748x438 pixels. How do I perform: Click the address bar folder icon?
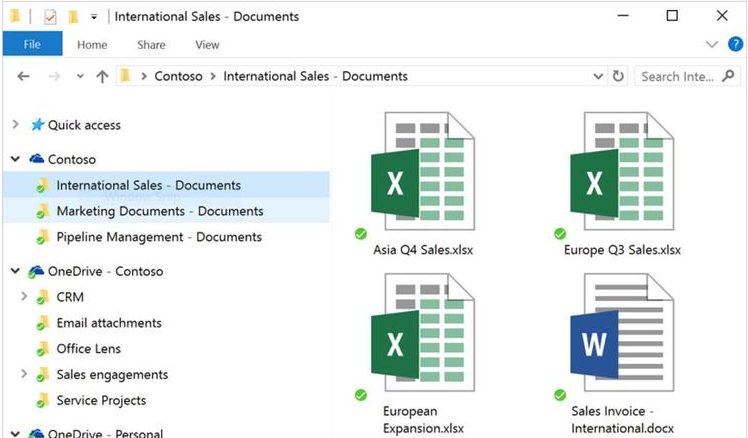125,76
